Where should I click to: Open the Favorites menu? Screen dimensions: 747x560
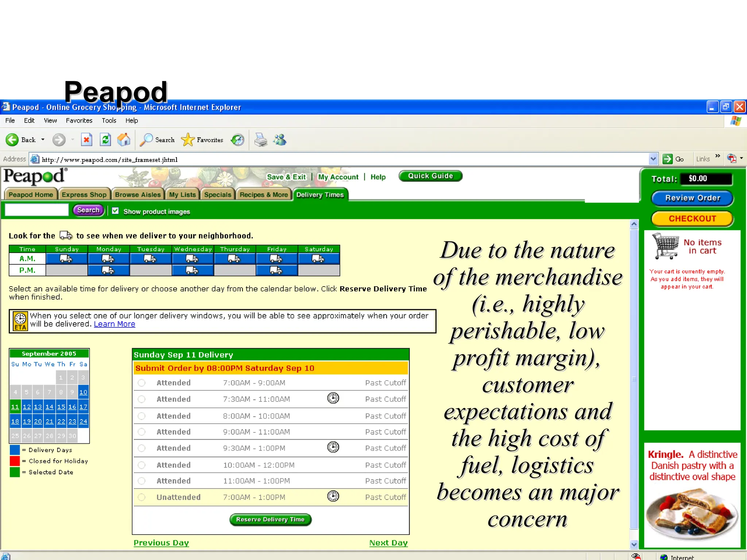(x=79, y=120)
